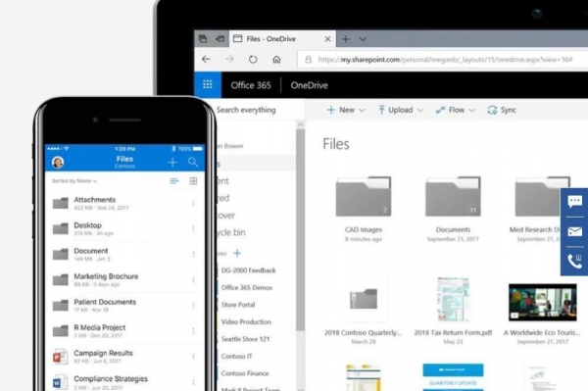Open Sorted by Name dropdown on phone
This screenshot has width=588, height=391.
[x=74, y=181]
